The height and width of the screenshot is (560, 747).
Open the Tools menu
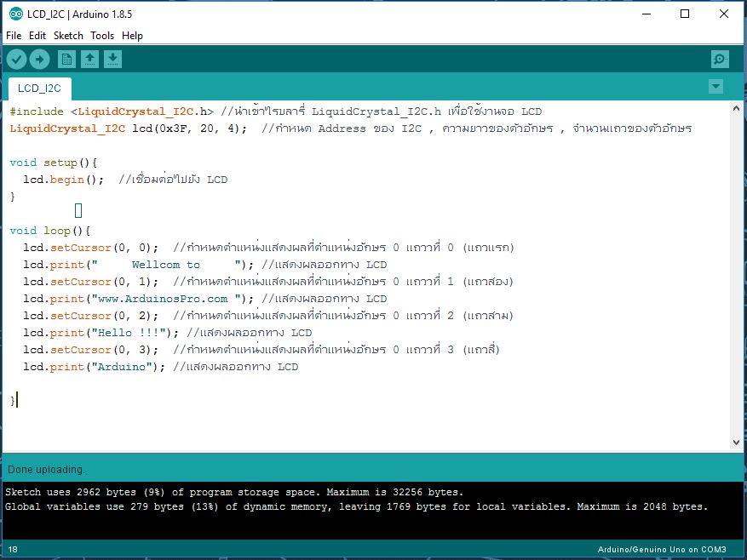(102, 36)
